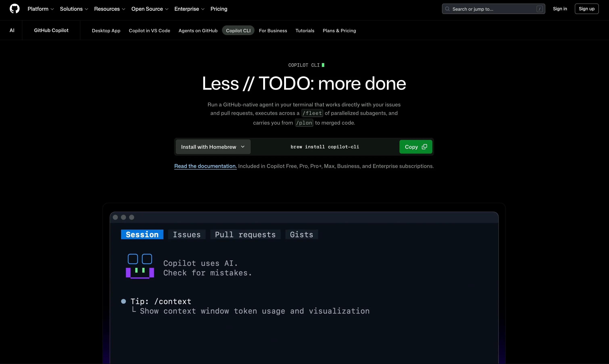This screenshot has width=609, height=364.
Task: Click 'Check for mistakes.' text
Action: (x=208, y=273)
